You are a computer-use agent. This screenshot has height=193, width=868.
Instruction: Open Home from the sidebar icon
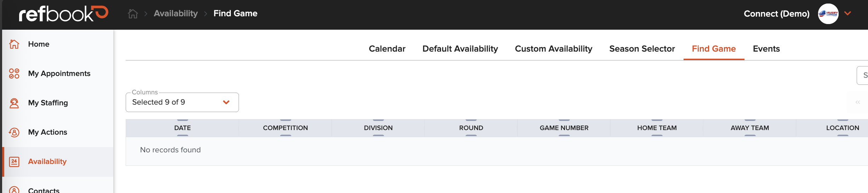coord(14,44)
